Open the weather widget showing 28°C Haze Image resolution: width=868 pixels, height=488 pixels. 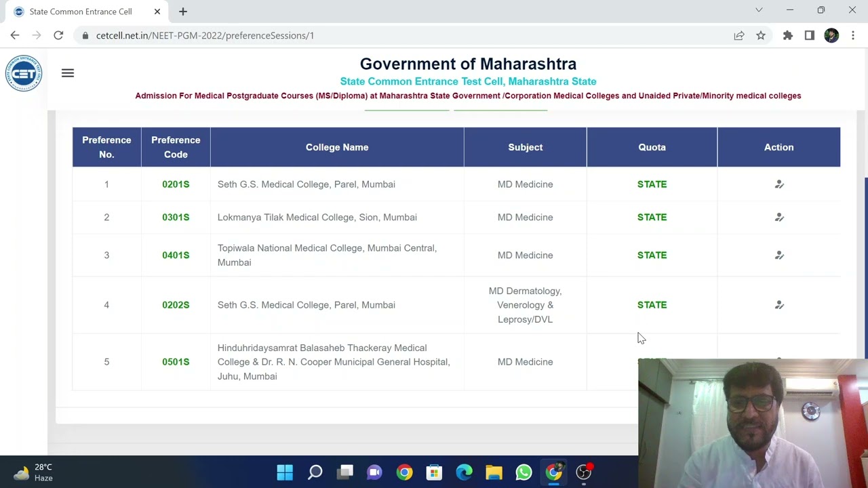(34, 472)
